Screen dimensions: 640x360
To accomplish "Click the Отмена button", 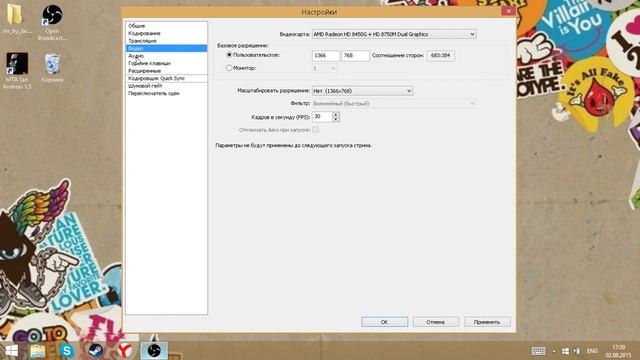I will 436,322.
